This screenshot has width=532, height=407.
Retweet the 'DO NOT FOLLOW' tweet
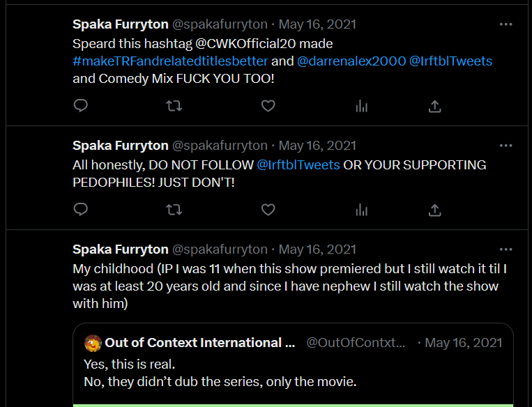pyautogui.click(x=174, y=210)
